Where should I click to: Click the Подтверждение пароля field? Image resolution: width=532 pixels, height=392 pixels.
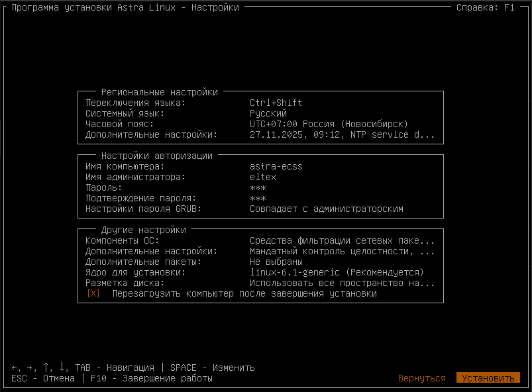tap(258, 198)
